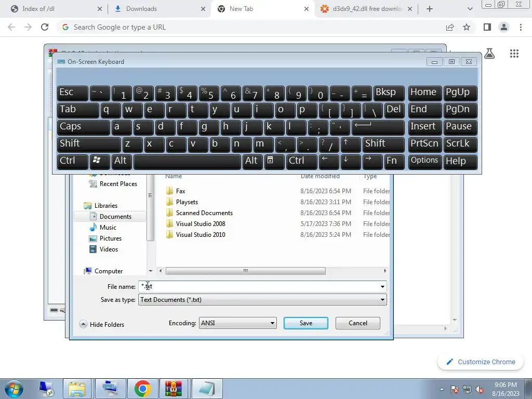Viewport: 532px width, 399px height.
Task: Click the Caps key on keyboard
Action: 83,127
